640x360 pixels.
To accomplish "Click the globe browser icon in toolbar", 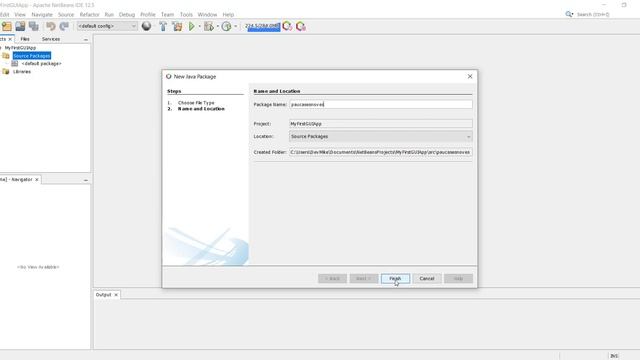I will click(146, 26).
